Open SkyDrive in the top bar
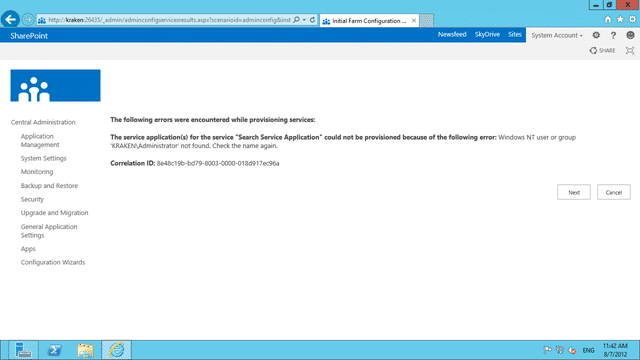The image size is (640, 360). 487,35
